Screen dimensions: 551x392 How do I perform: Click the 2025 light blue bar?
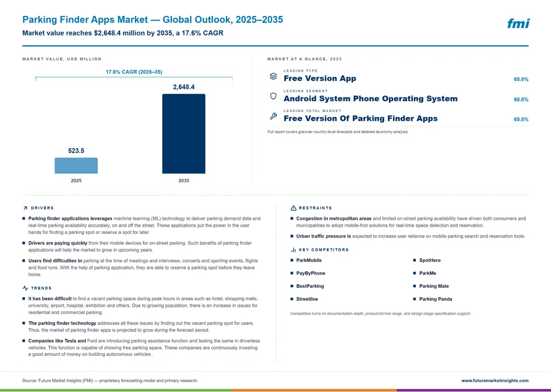pos(76,165)
